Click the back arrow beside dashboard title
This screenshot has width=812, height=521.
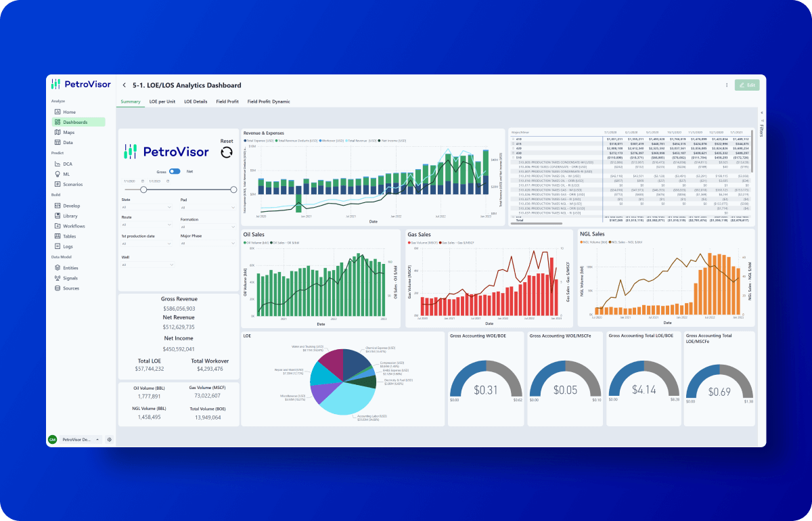[x=125, y=85]
